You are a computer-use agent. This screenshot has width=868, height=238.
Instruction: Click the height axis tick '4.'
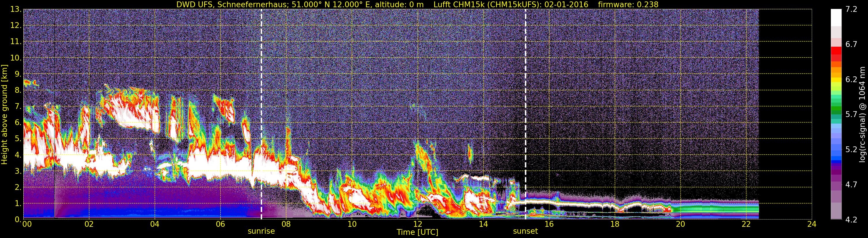click(x=18, y=155)
